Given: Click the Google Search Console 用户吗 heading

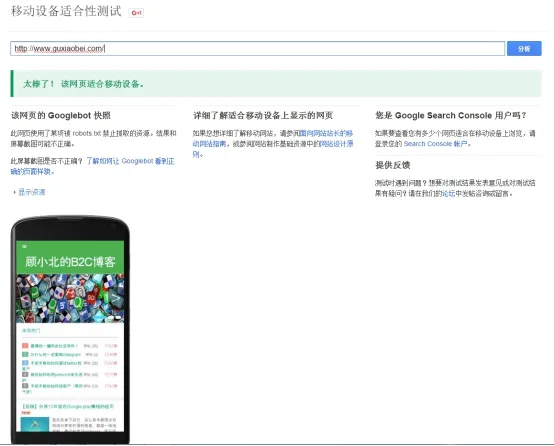Looking at the screenshot, I should coord(451,115).
